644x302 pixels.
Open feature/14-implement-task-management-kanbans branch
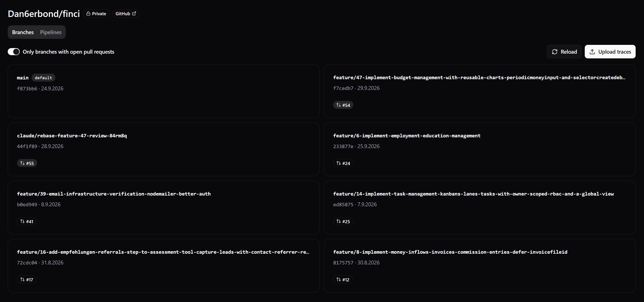473,194
